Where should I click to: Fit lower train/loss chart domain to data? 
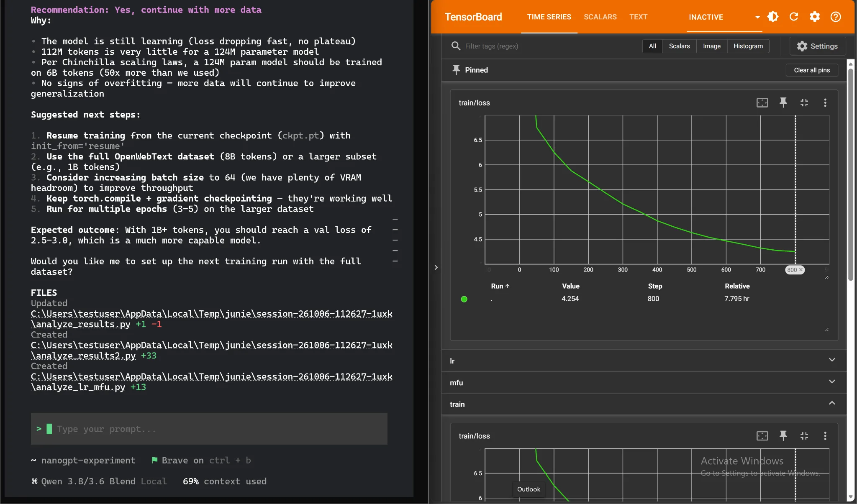click(x=762, y=436)
